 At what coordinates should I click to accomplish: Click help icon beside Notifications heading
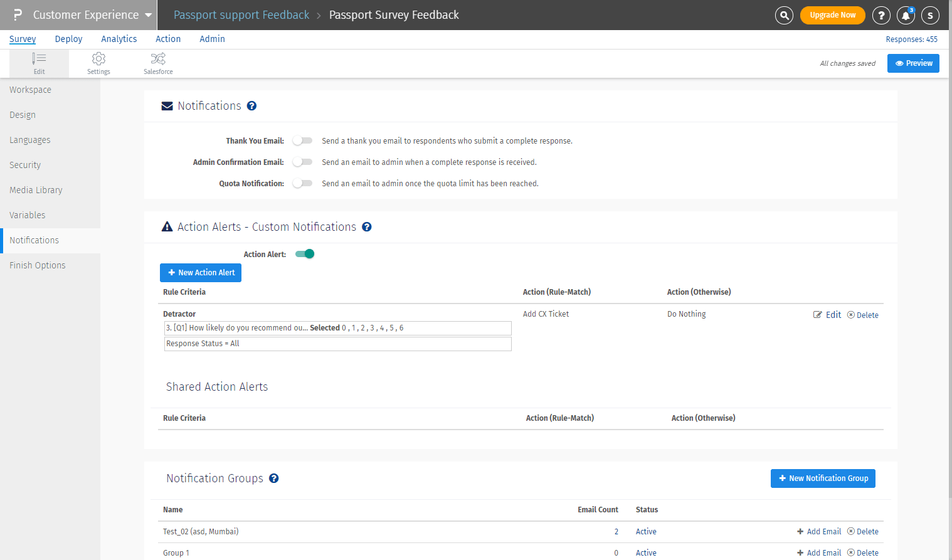click(251, 106)
